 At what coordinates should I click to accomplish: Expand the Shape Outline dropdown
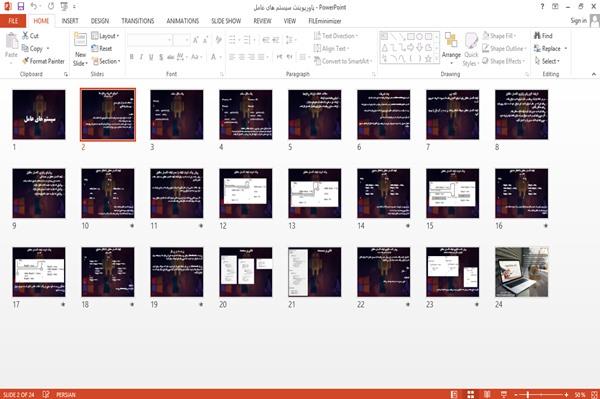505,49
